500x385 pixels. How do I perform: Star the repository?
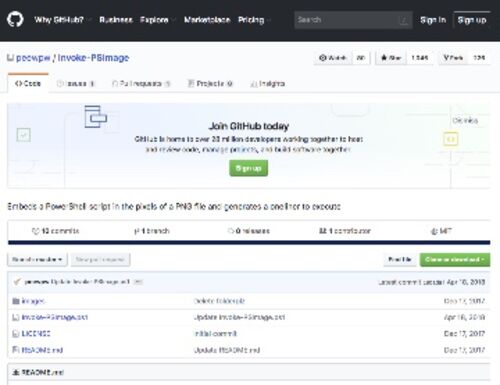391,58
